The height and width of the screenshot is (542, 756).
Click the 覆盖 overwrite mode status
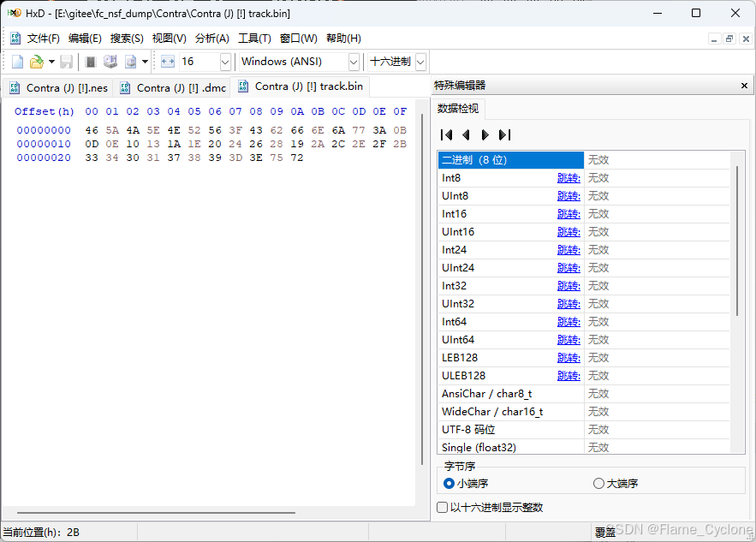pyautogui.click(x=604, y=533)
